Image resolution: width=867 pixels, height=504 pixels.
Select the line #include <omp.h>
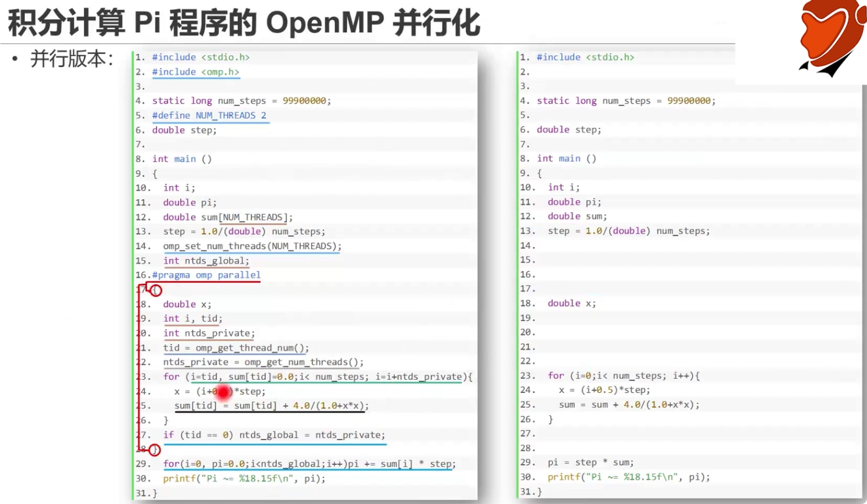(x=196, y=72)
